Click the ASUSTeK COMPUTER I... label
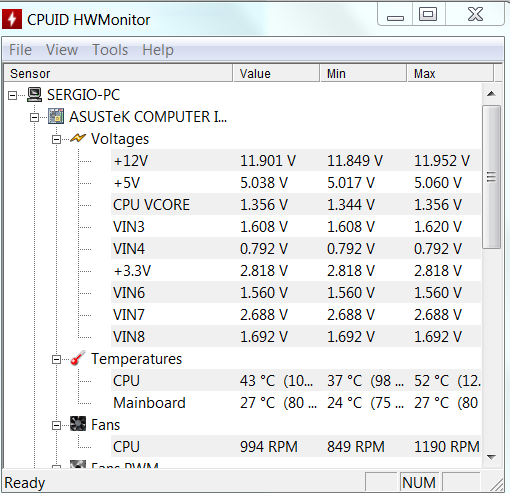The width and height of the screenshot is (510, 493). (x=148, y=117)
